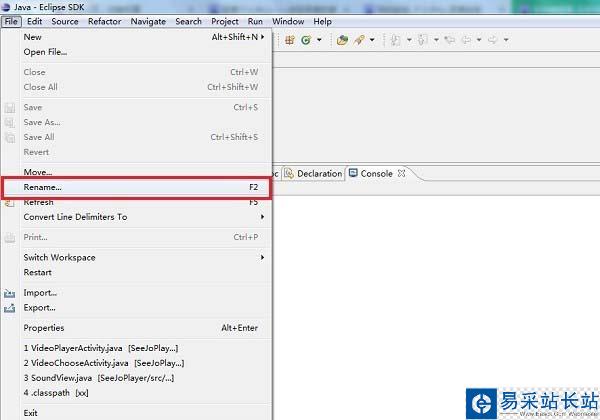Click the Save As... menu entry
This screenshot has width=600, height=420.
[136, 122]
